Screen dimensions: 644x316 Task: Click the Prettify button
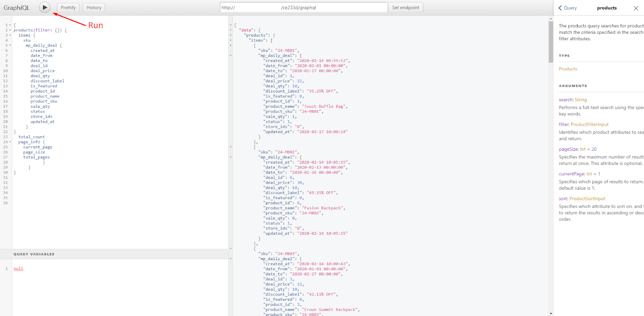(x=68, y=8)
